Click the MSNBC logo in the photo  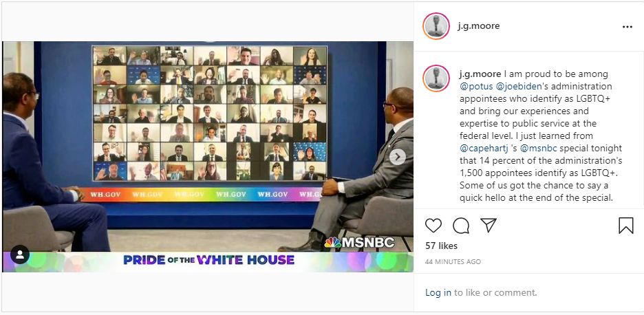pos(359,242)
